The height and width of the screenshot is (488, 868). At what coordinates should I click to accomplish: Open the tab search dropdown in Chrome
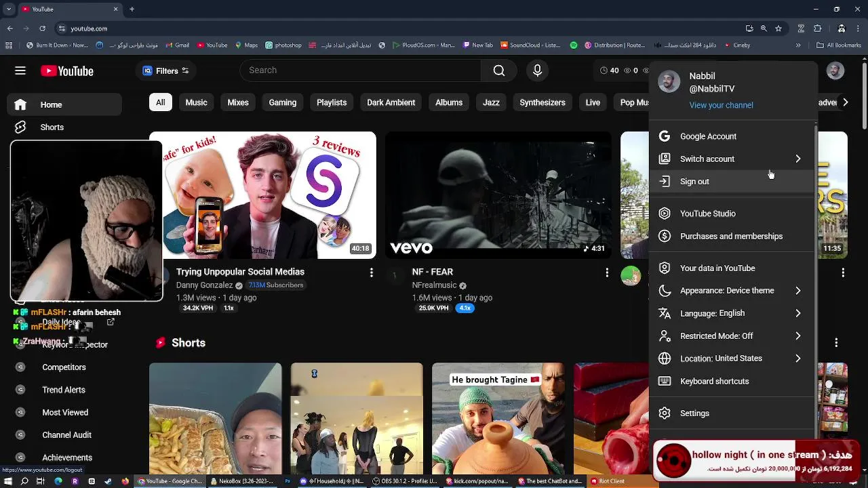[x=8, y=9]
